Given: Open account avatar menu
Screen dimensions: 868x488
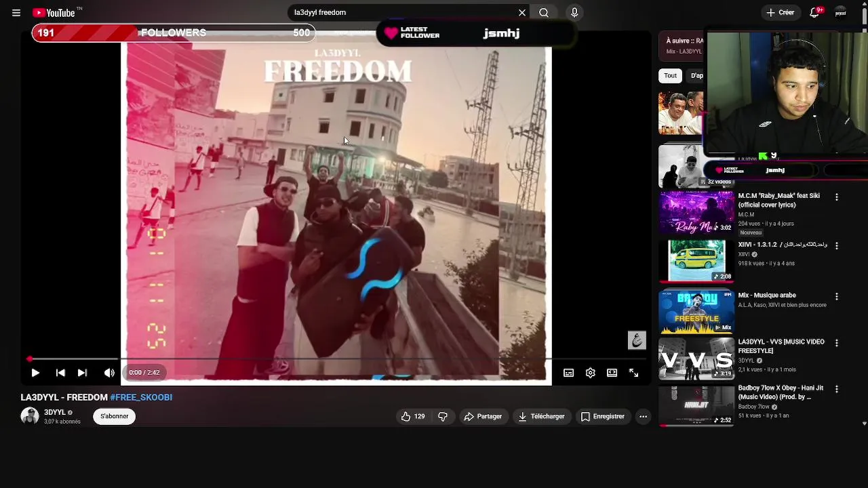Looking at the screenshot, I should pos(840,13).
